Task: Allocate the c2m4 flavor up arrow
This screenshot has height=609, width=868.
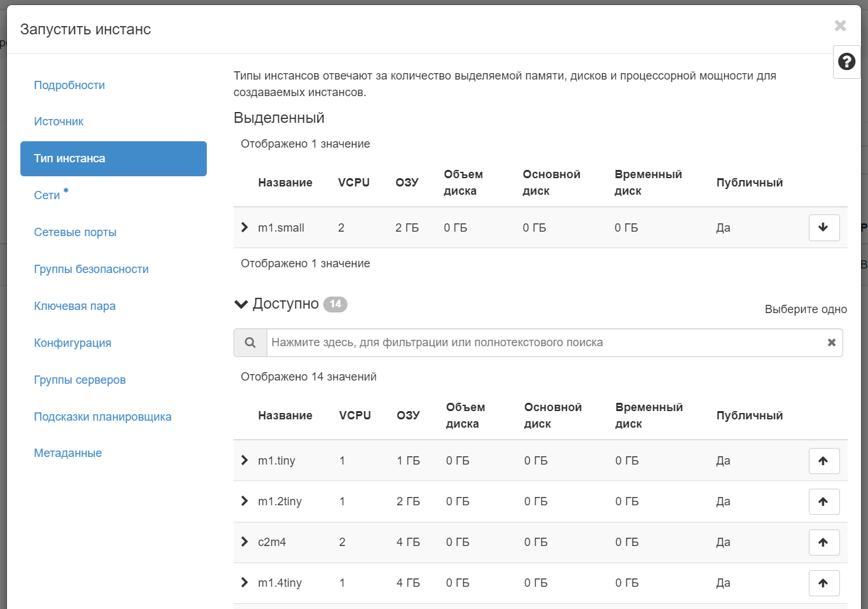Action: tap(824, 542)
